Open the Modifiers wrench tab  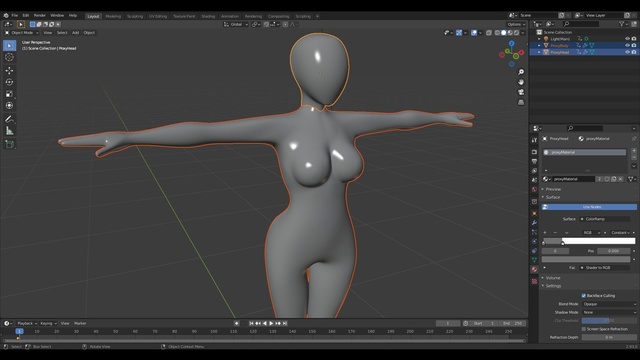click(534, 223)
